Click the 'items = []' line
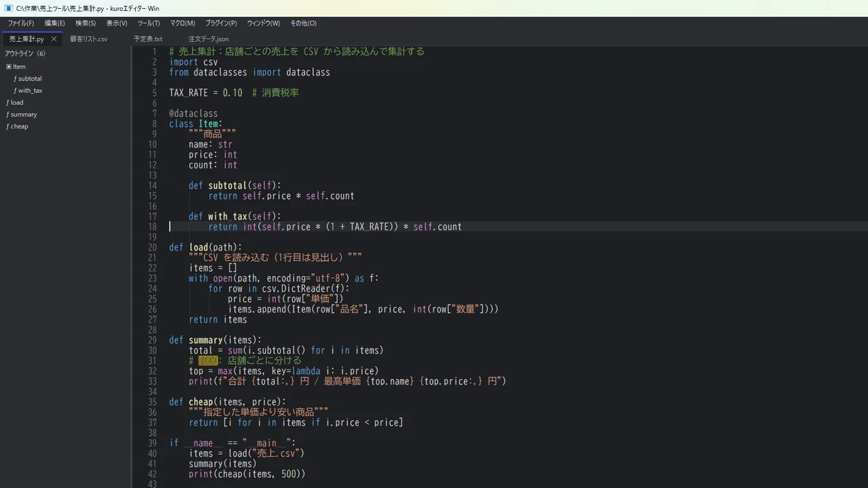Screen dimensions: 868x488 click(x=213, y=268)
